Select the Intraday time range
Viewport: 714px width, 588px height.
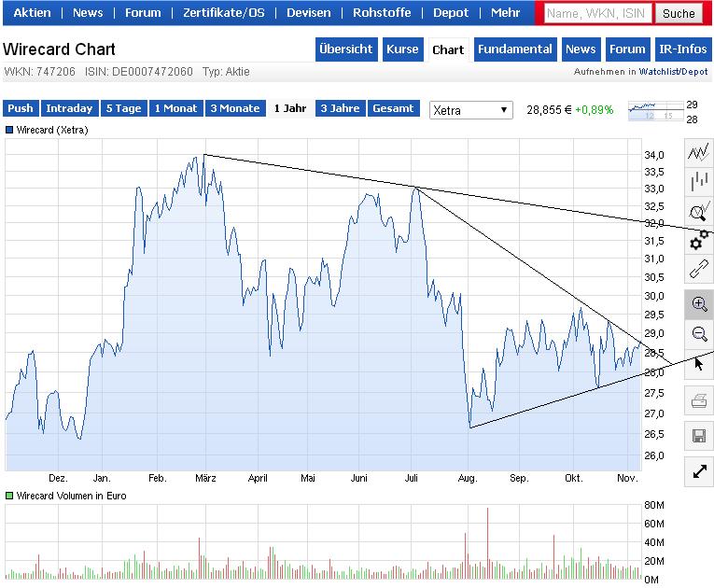click(x=69, y=108)
